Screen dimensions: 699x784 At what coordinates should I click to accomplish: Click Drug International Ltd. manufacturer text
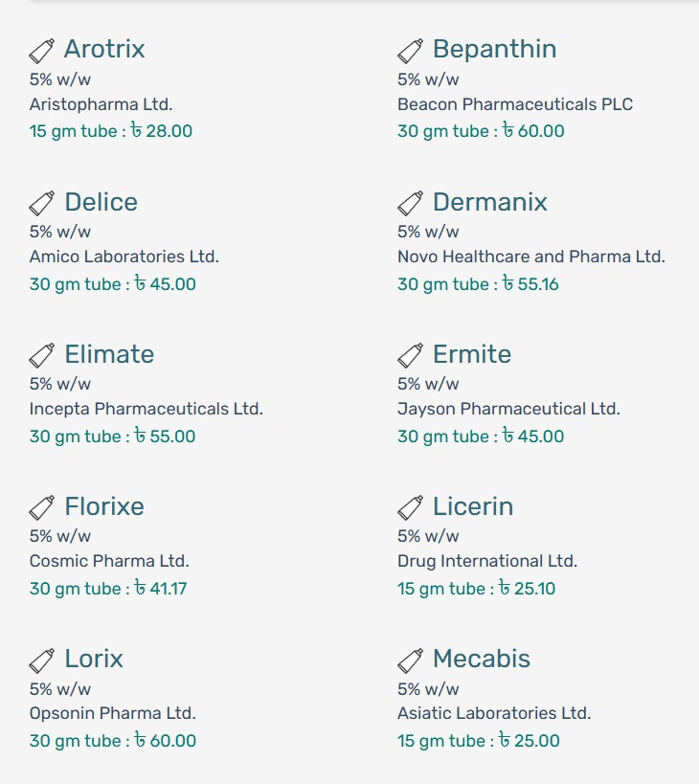(487, 561)
